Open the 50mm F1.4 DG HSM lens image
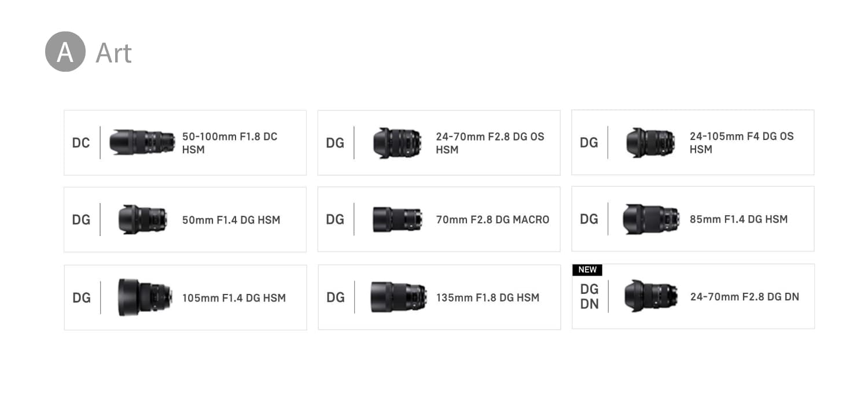 (x=142, y=219)
